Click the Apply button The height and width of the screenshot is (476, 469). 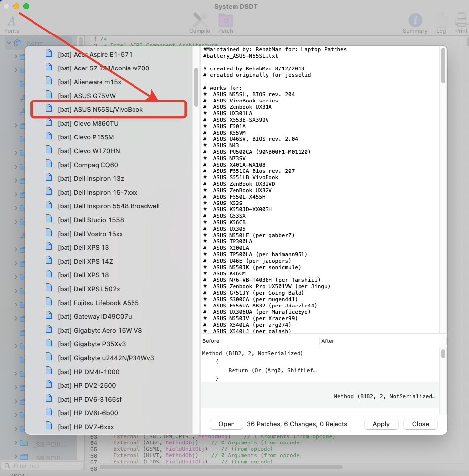(381, 424)
